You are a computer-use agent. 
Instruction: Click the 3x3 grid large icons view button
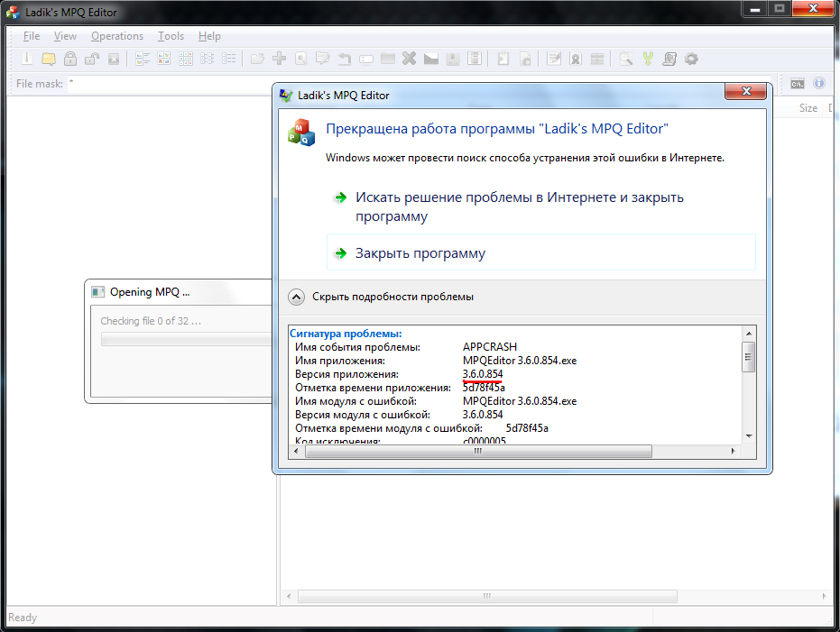185,59
